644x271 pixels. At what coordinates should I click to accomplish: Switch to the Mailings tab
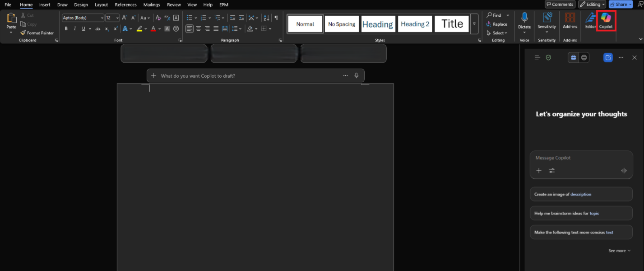pyautogui.click(x=151, y=5)
